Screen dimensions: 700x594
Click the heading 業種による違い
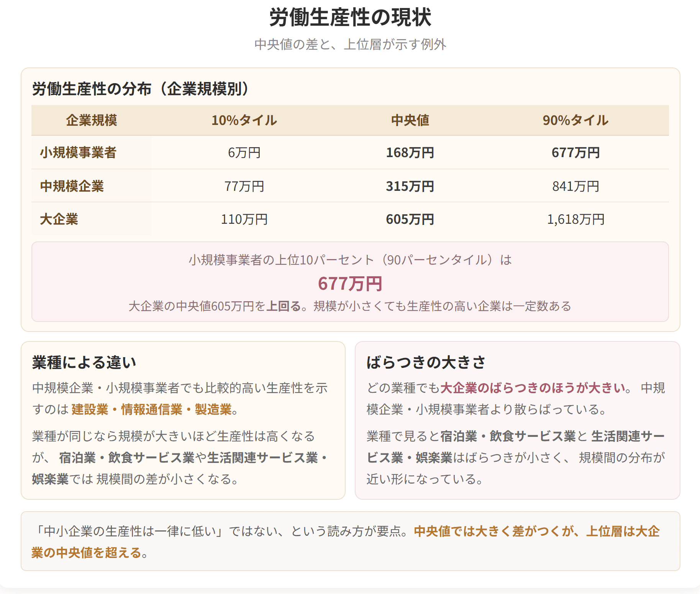(84, 363)
